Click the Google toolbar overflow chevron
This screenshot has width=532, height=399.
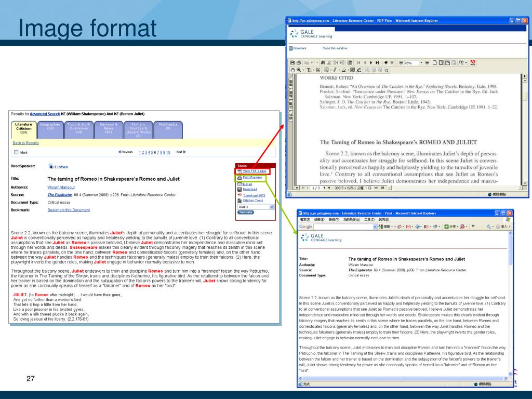click(473, 225)
